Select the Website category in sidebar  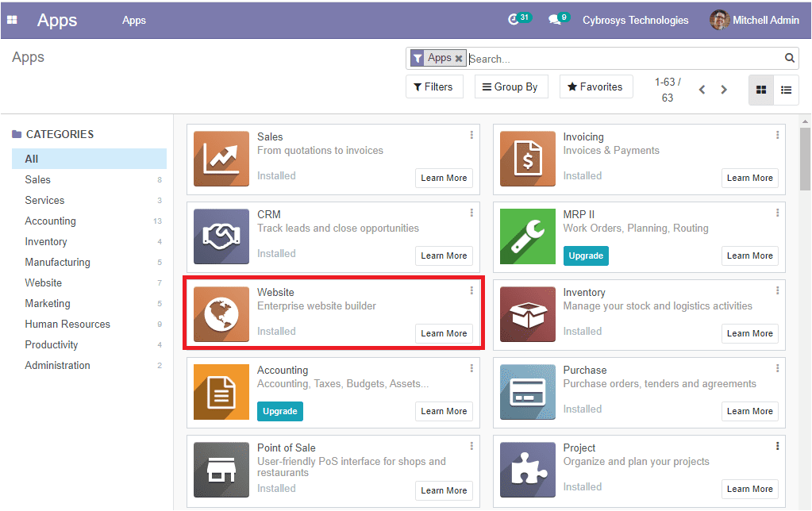click(89, 283)
